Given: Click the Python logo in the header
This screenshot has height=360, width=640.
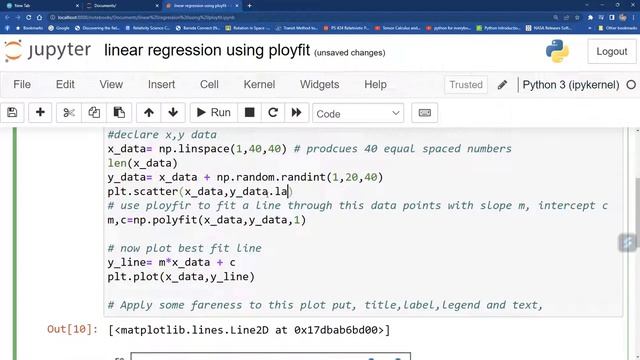Looking at the screenshot, I should coord(557,51).
